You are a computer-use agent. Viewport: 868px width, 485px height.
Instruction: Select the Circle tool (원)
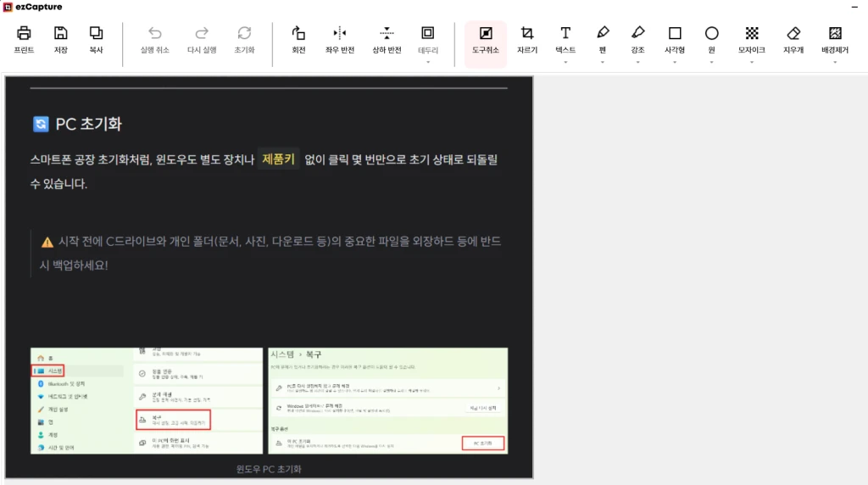[711, 40]
